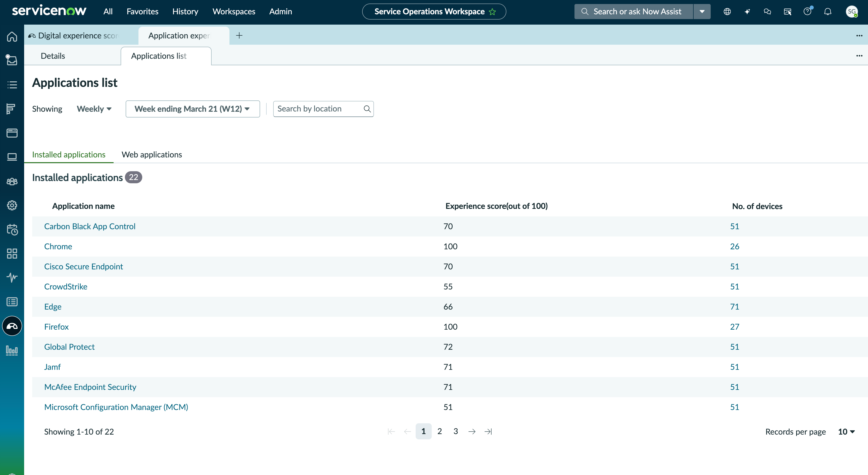Click device count 26 for Chrome

(x=735, y=247)
